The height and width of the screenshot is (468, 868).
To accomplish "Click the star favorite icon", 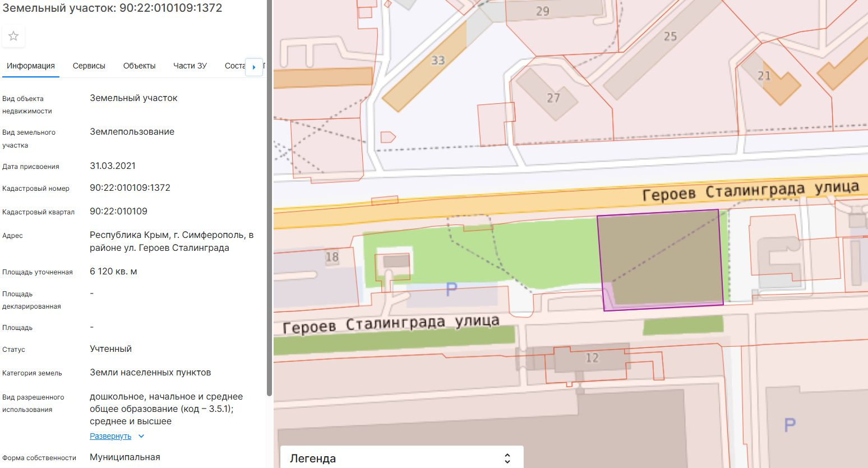I will coord(13,36).
